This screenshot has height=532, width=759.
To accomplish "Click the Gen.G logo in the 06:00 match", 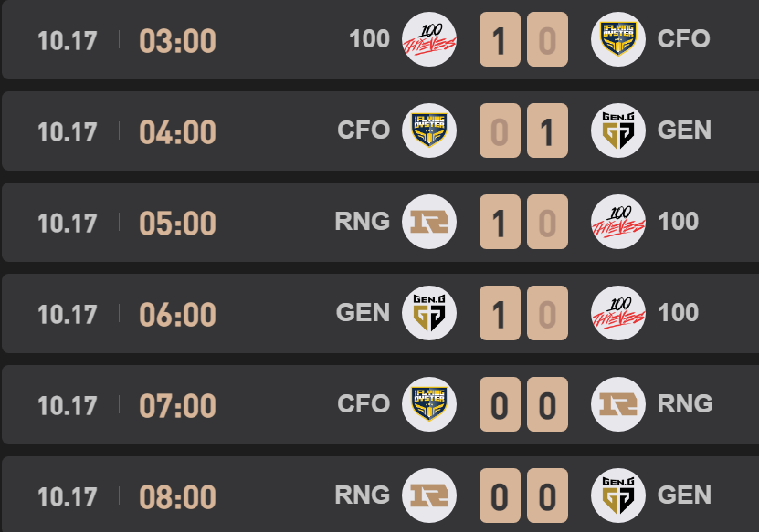I will click(429, 313).
